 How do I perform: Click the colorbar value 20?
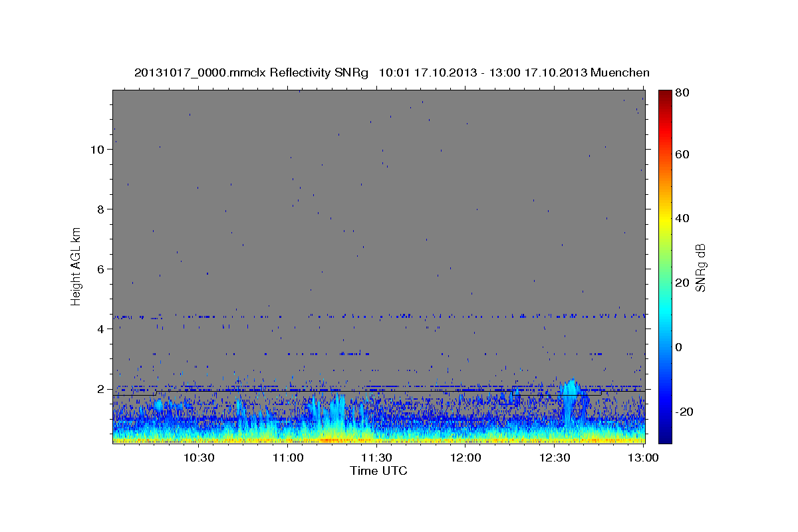click(683, 283)
